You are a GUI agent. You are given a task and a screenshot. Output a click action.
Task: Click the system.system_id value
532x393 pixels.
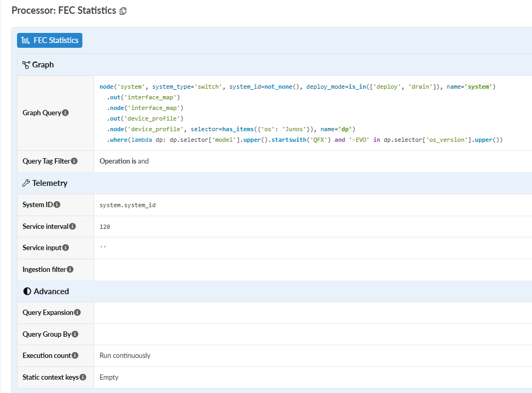pyautogui.click(x=128, y=205)
